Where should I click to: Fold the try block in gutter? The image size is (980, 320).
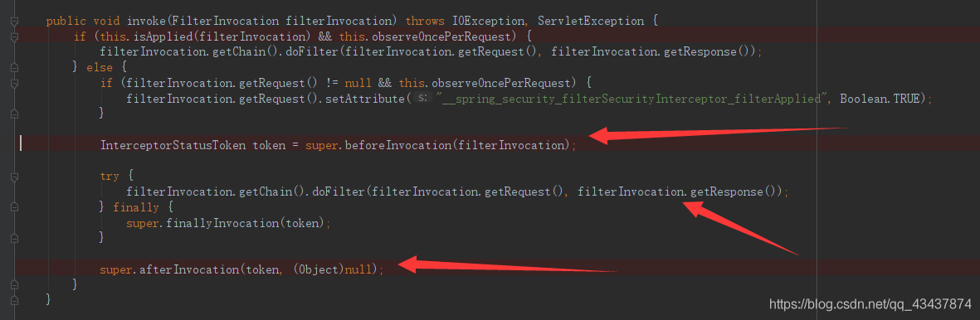click(x=14, y=177)
